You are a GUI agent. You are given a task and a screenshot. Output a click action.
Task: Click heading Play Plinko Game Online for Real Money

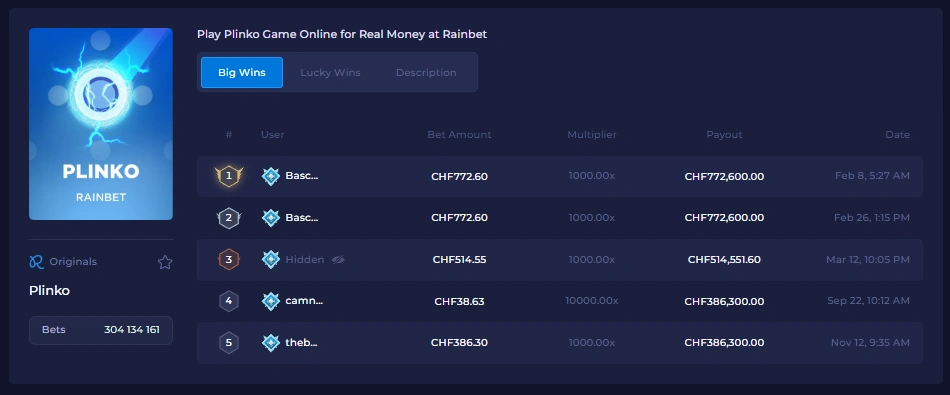[342, 35]
